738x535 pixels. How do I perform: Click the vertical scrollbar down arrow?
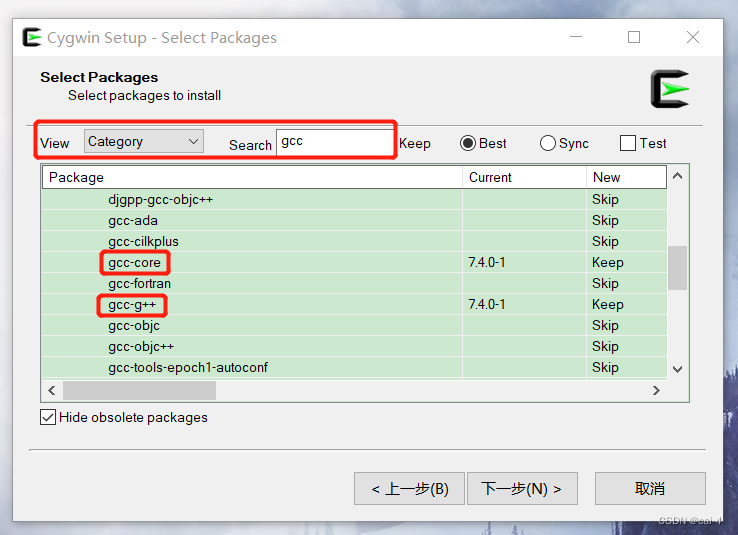[x=678, y=369]
